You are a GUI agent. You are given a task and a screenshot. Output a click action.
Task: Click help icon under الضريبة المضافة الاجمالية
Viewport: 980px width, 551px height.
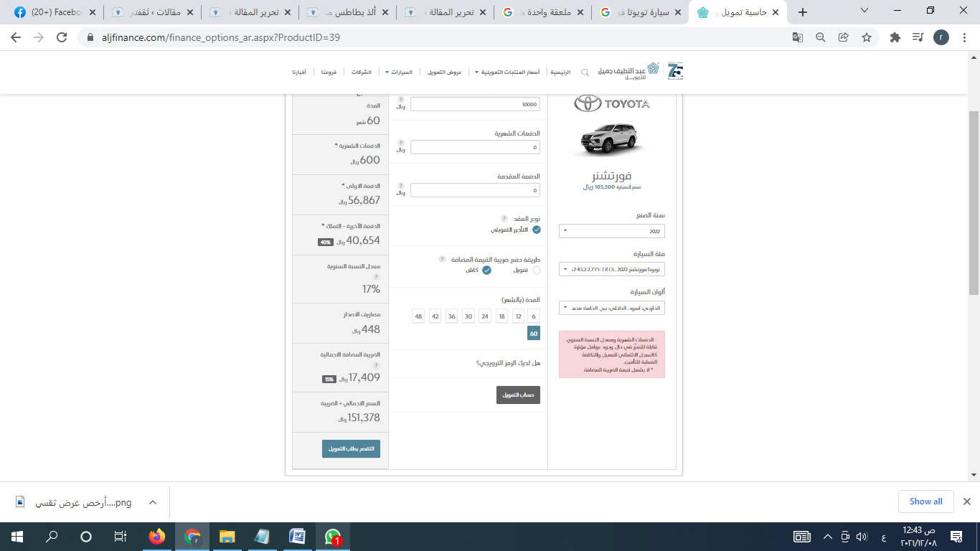click(376, 365)
